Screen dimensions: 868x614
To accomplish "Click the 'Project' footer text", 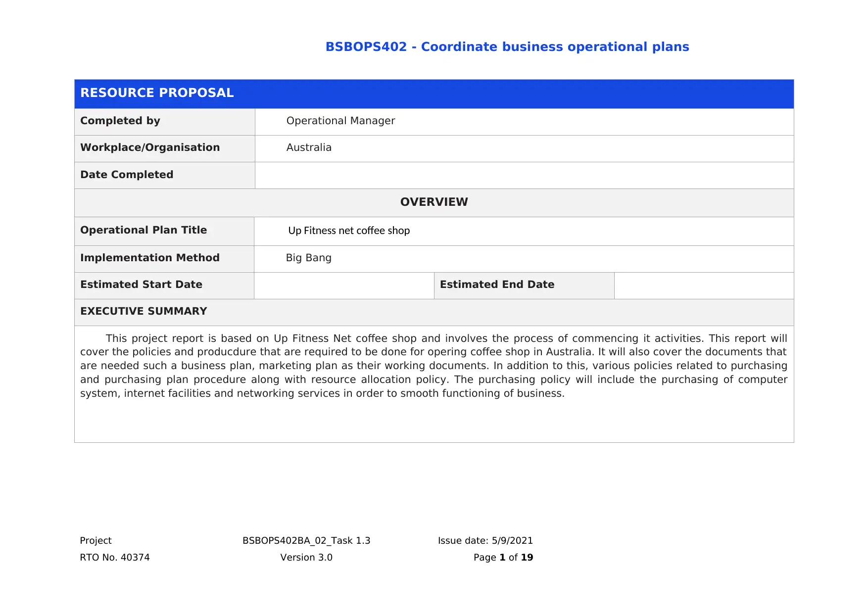I will click(96, 540).
